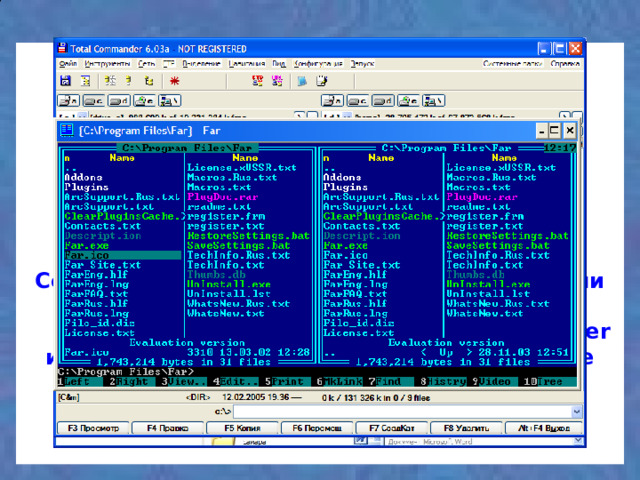Click the F4 Правка button
640x480 pixels.
(168, 428)
